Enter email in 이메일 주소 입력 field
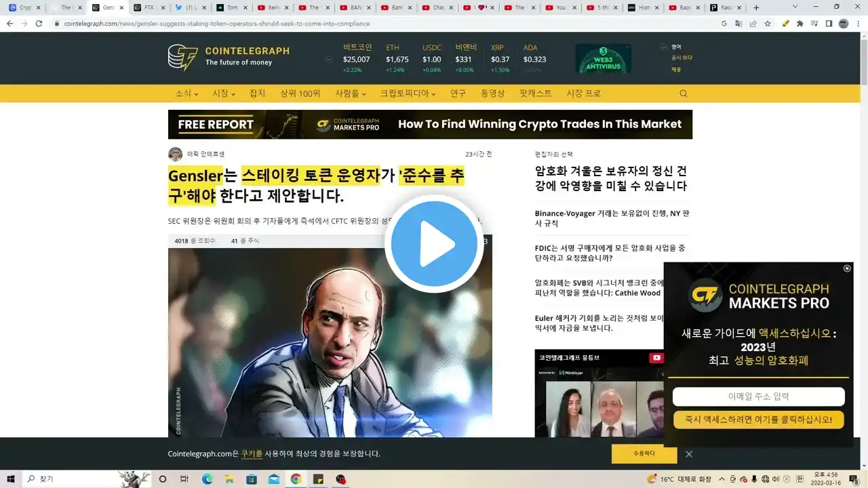 click(x=758, y=396)
